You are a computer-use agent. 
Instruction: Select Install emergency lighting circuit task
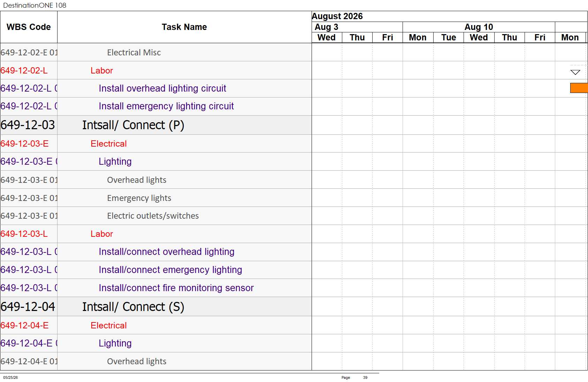click(156, 106)
